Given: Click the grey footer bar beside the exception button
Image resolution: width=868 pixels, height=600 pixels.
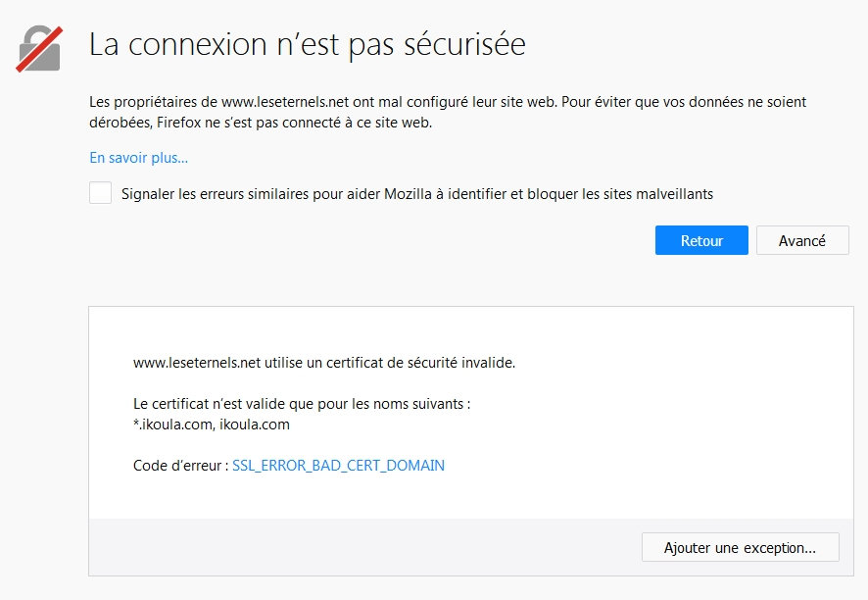Looking at the screenshot, I should pyautogui.click(x=362, y=547).
